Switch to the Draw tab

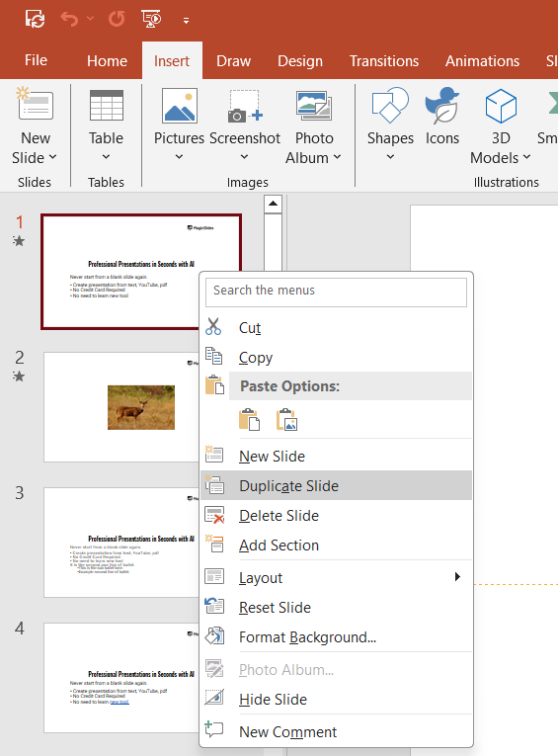pyautogui.click(x=234, y=60)
